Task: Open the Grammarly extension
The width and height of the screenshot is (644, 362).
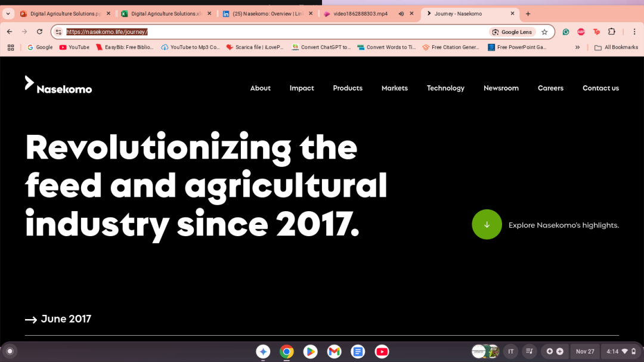Action: click(x=566, y=32)
